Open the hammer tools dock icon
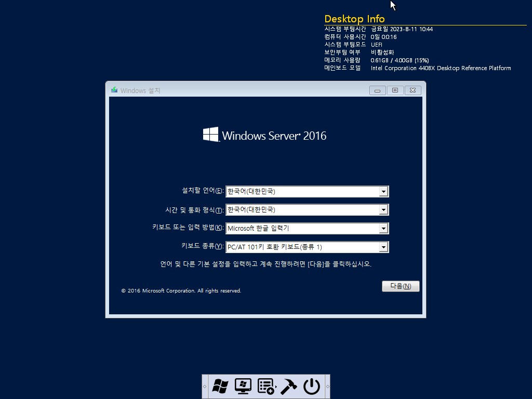The image size is (532, 399). coord(289,386)
